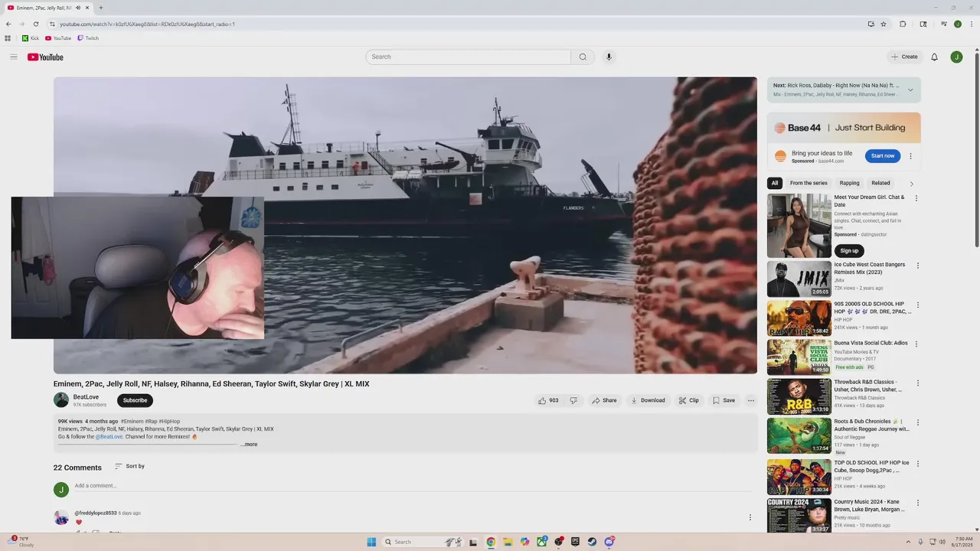
Task: Open Chrome media controls icon
Action: (x=944, y=24)
